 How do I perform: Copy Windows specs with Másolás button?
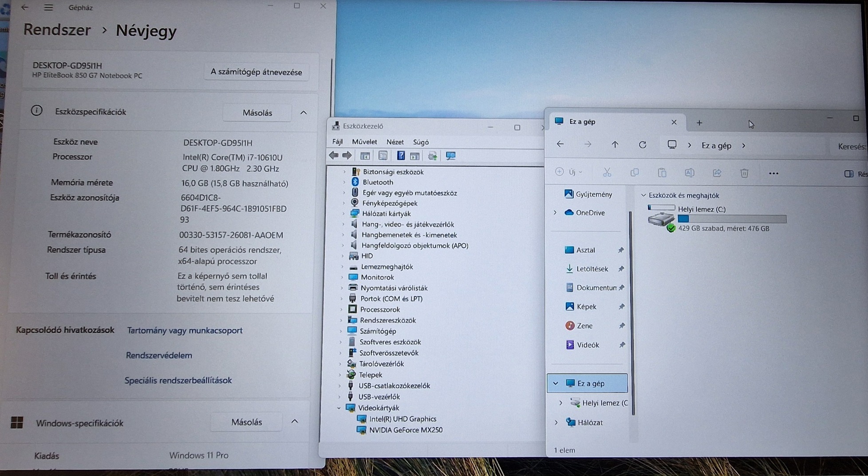pyautogui.click(x=247, y=422)
